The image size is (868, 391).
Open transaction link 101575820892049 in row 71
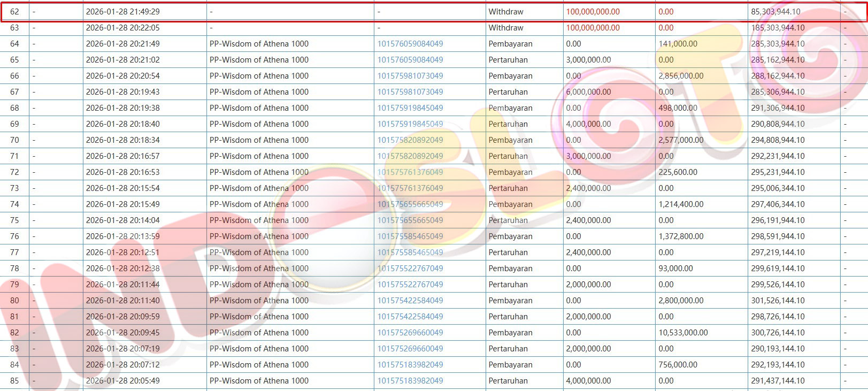pyautogui.click(x=410, y=156)
